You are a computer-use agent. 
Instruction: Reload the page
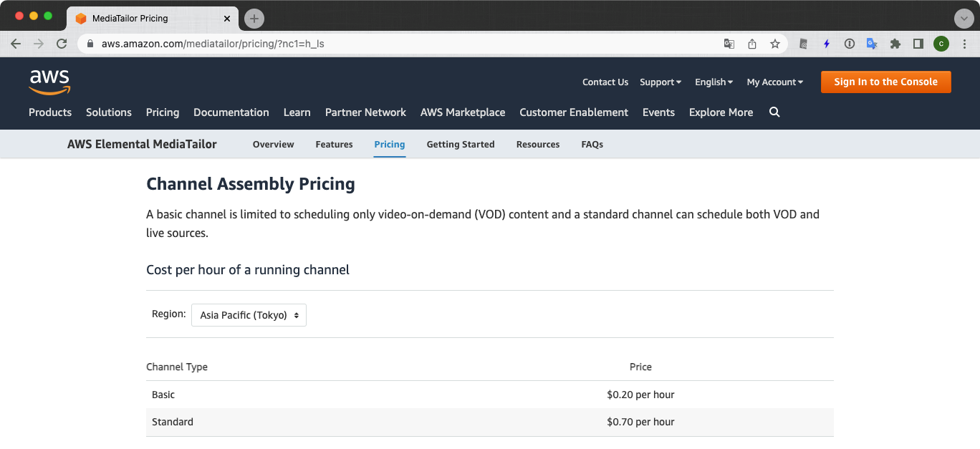(62, 44)
